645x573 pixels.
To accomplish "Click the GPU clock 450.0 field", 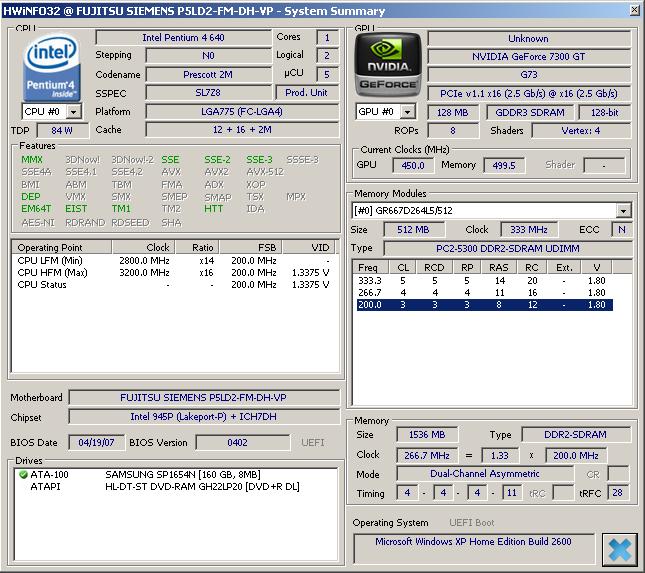I will pyautogui.click(x=413, y=165).
